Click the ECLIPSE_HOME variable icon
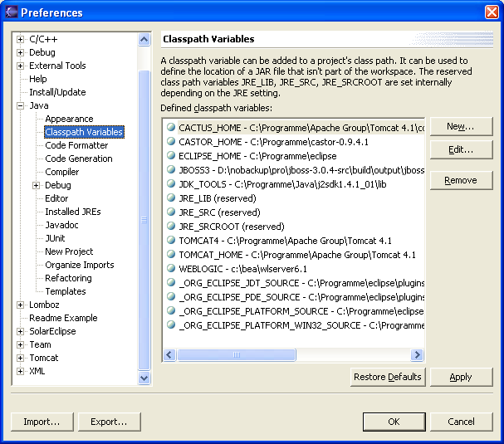This screenshot has width=504, height=444. click(171, 156)
